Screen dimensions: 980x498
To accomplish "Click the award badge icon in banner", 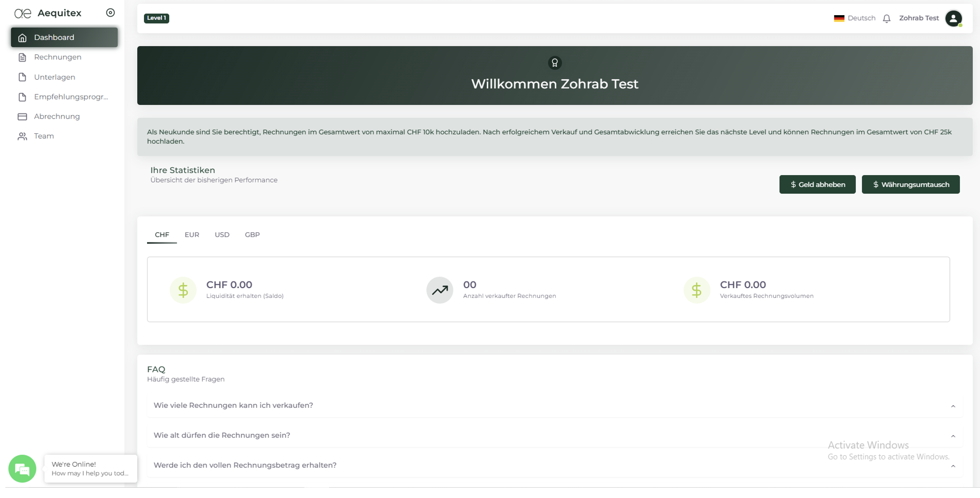I will (554, 63).
